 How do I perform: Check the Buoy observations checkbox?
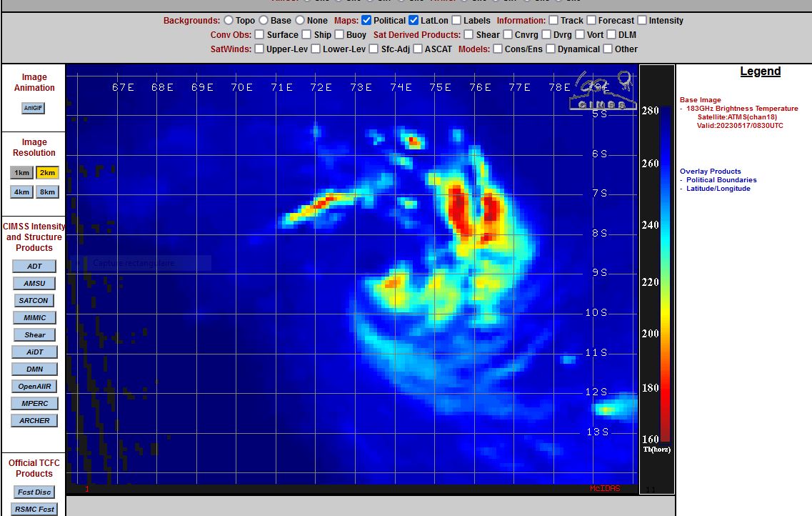point(339,35)
